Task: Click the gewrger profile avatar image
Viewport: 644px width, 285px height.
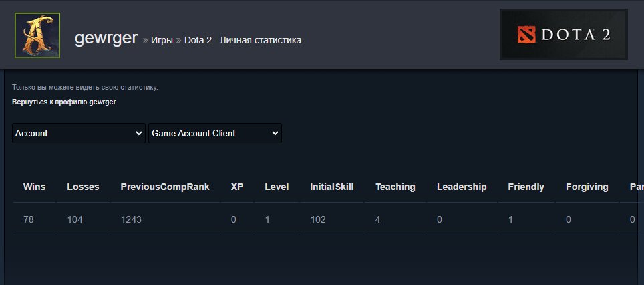Action: (x=37, y=35)
